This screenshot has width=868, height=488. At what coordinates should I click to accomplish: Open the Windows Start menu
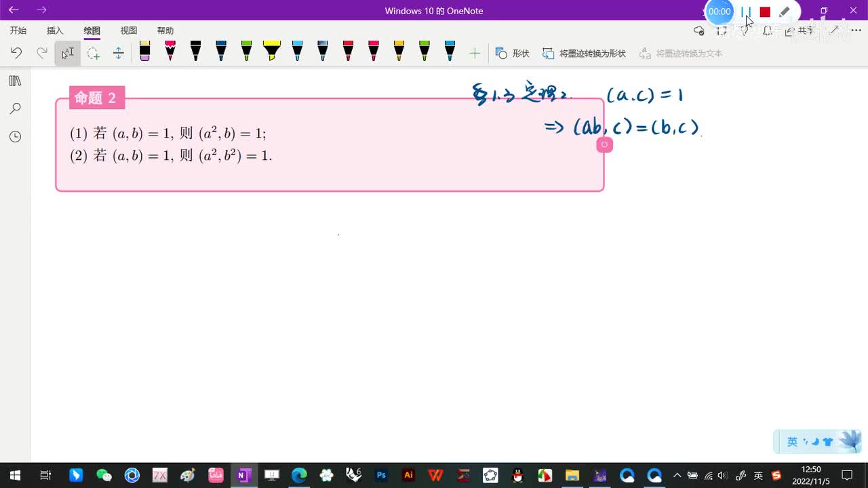click(14, 475)
